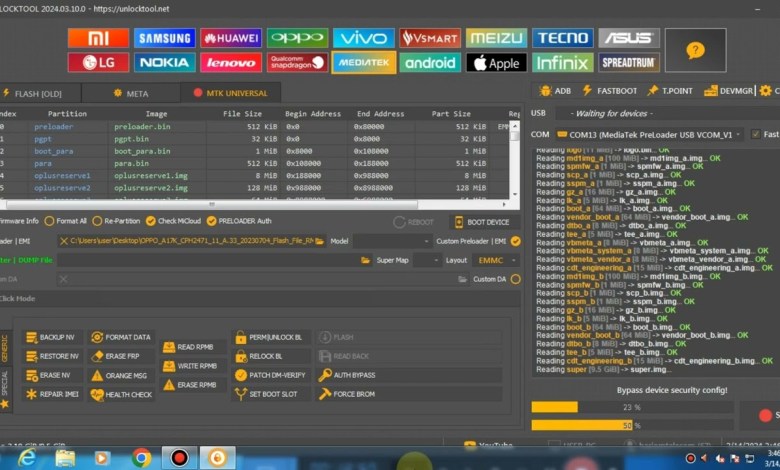Click the FORMAT DATA button

point(121,337)
